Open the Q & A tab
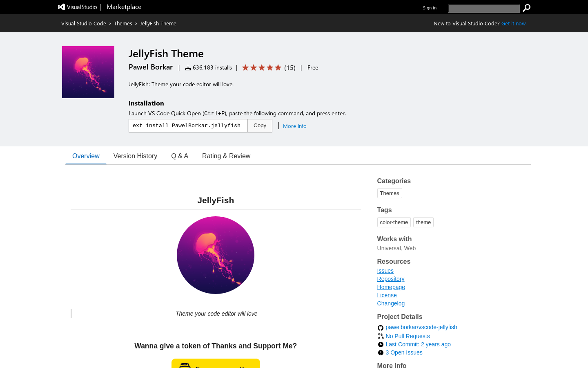 [180, 156]
